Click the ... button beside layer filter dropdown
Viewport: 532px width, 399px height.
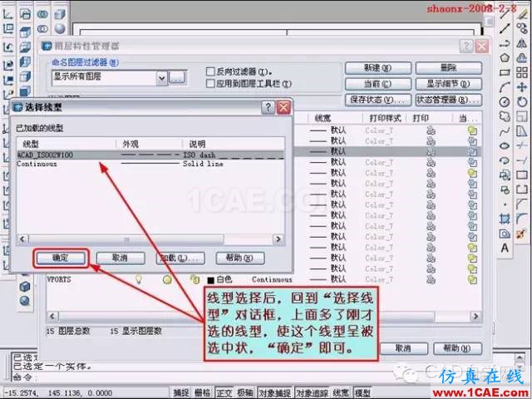pos(177,77)
